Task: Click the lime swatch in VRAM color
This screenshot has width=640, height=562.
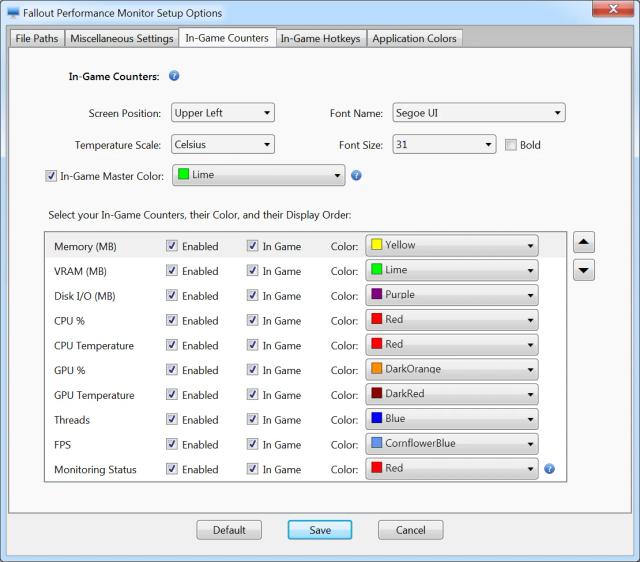Action: point(376,269)
